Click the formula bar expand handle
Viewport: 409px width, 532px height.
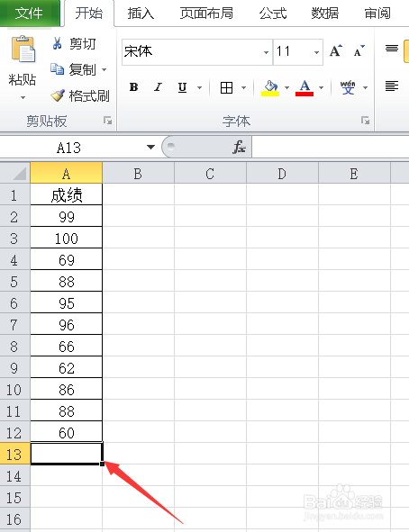coord(171,147)
